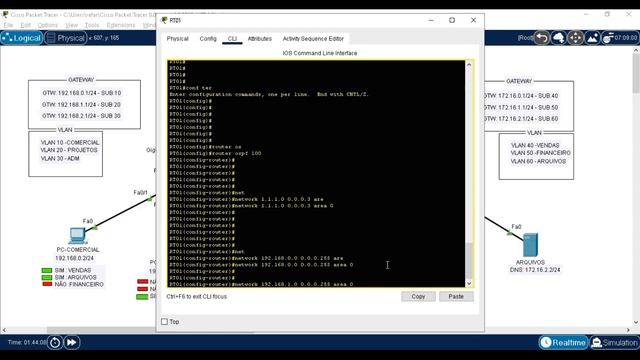Click the 'SIM : VENDAS' label
Image resolution: width=640 pixels, height=360 pixels.
tap(73, 270)
